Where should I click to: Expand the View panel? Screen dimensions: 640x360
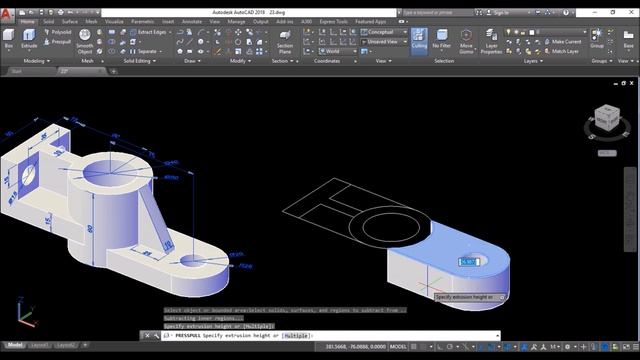[x=383, y=61]
